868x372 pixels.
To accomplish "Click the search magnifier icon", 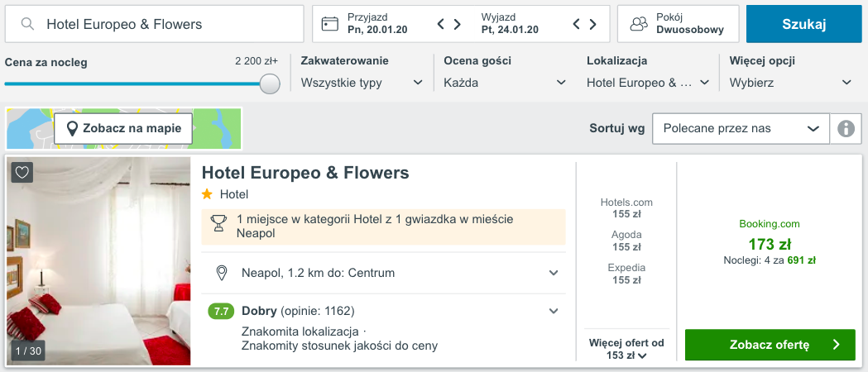I will click(x=27, y=24).
